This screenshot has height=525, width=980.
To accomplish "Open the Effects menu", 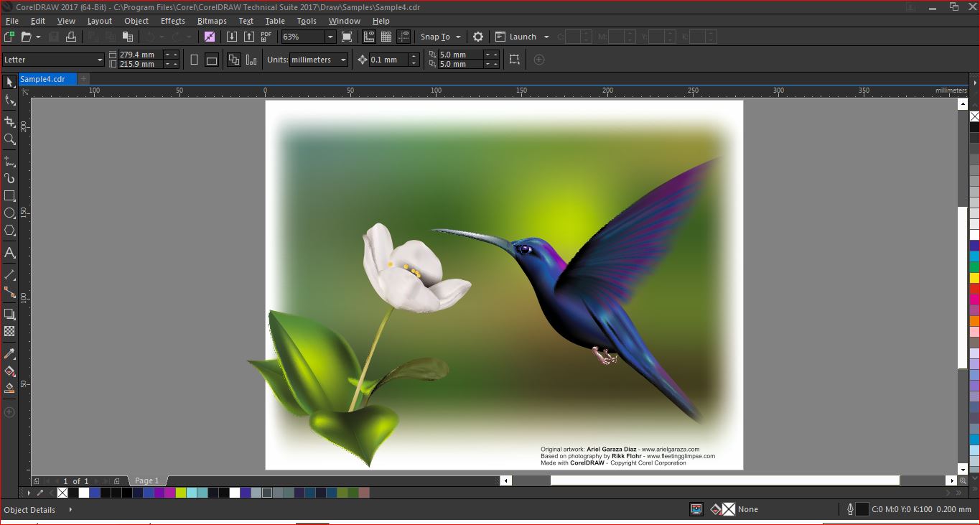I will [x=172, y=21].
